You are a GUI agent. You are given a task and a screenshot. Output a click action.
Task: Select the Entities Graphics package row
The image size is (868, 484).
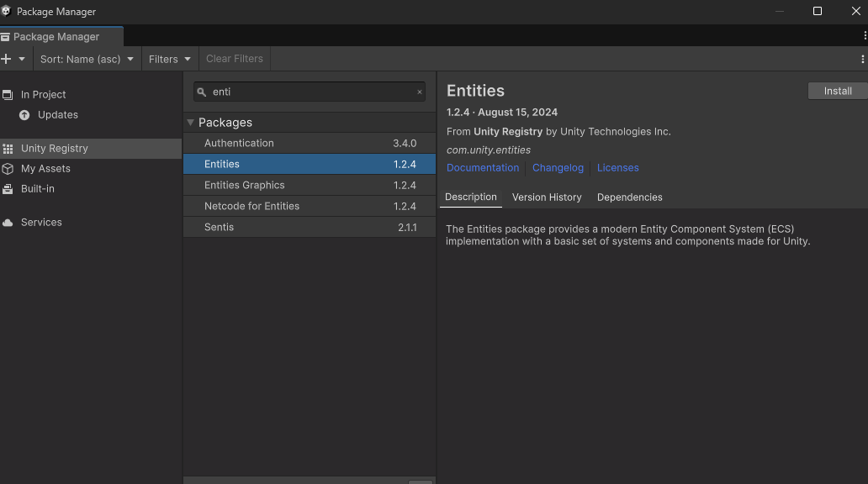[310, 186]
